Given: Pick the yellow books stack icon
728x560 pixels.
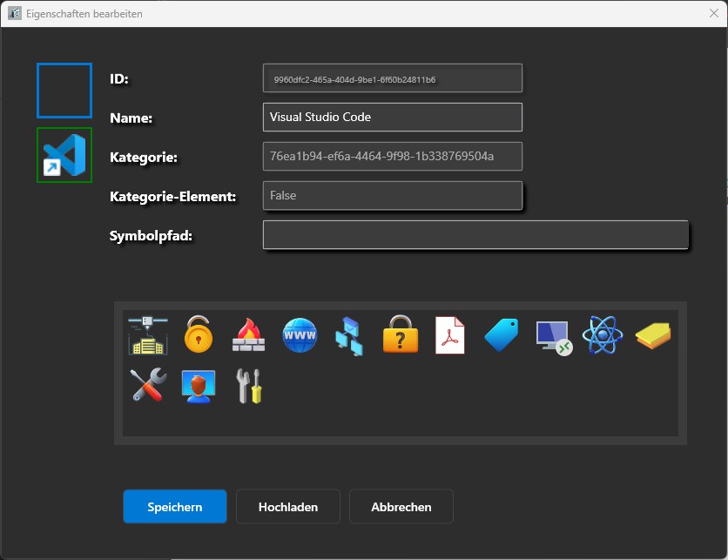Looking at the screenshot, I should (652, 334).
